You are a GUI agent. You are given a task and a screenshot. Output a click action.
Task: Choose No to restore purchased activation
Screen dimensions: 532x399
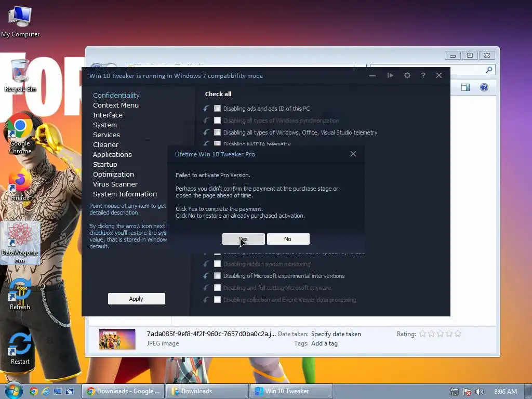[288, 239]
